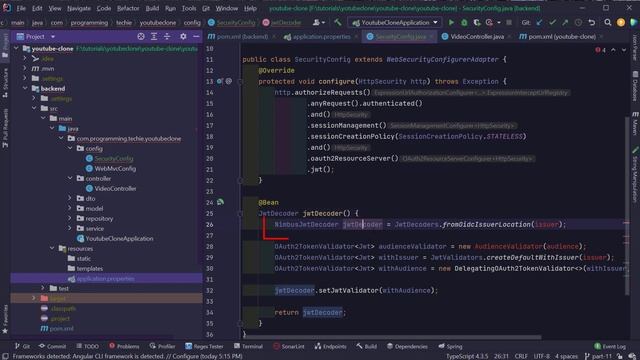Open the Terminal tool window
Image resolution: width=640 pixels, height=360 pixels.
pyautogui.click(x=248, y=346)
